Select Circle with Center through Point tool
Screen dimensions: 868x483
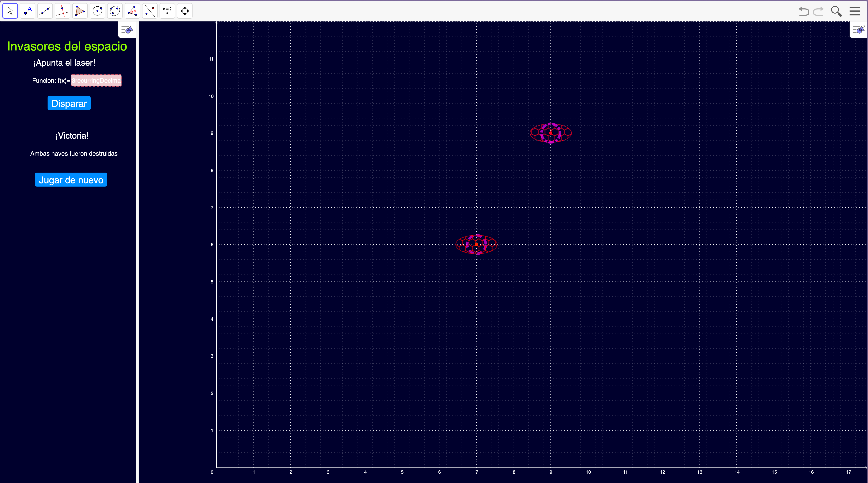(x=97, y=11)
